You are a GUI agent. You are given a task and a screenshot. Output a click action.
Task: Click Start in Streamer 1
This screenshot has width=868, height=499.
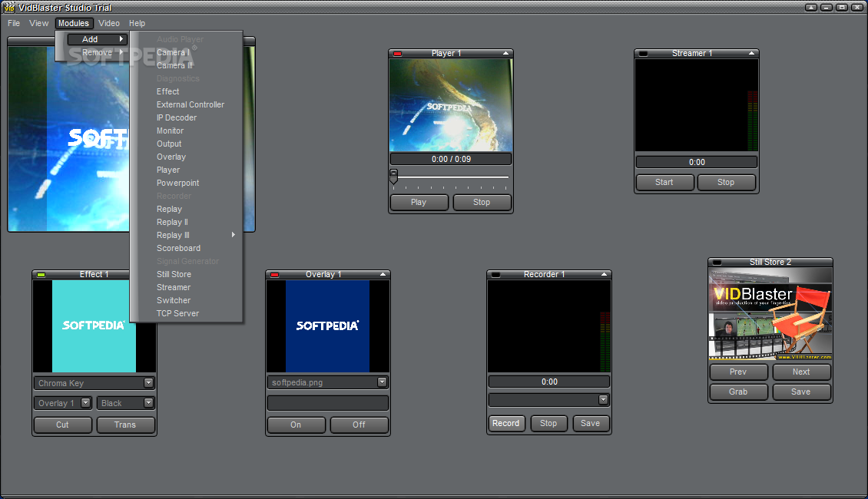(x=664, y=183)
